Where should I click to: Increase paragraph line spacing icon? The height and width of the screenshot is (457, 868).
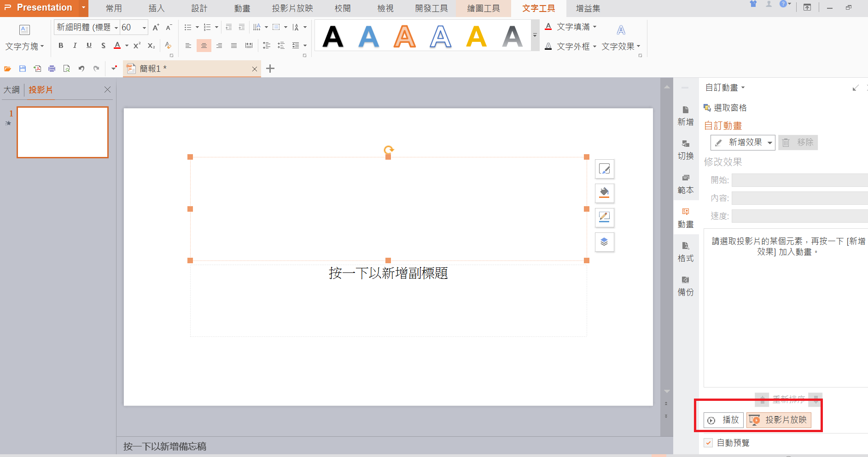click(x=267, y=46)
